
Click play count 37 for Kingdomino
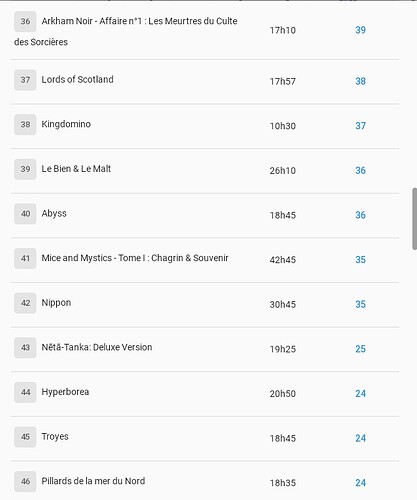(360, 126)
